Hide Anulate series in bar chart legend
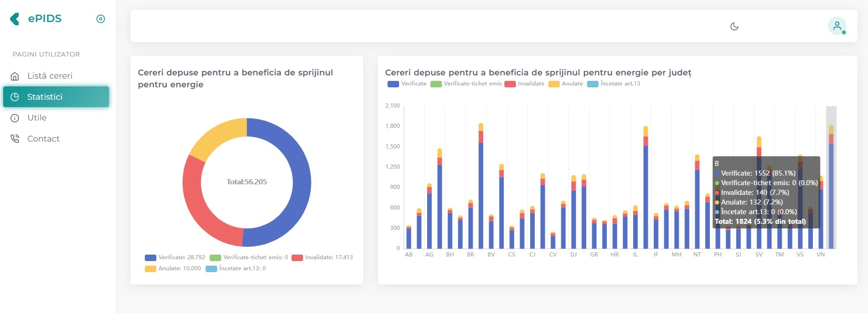This screenshot has height=313, width=868. tap(565, 84)
